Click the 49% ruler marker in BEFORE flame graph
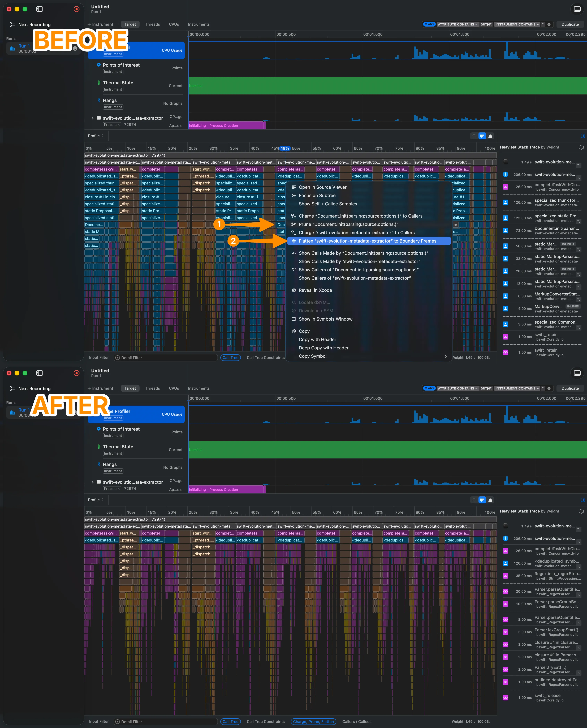 pos(285,148)
